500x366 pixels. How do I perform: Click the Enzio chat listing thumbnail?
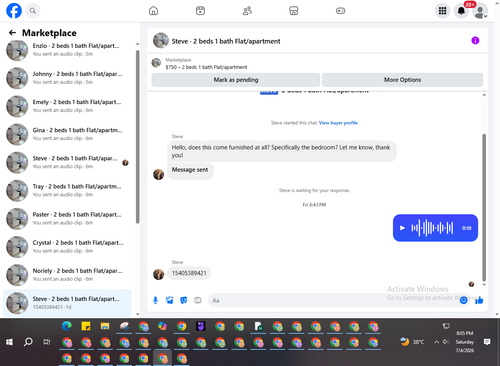pyautogui.click(x=17, y=50)
